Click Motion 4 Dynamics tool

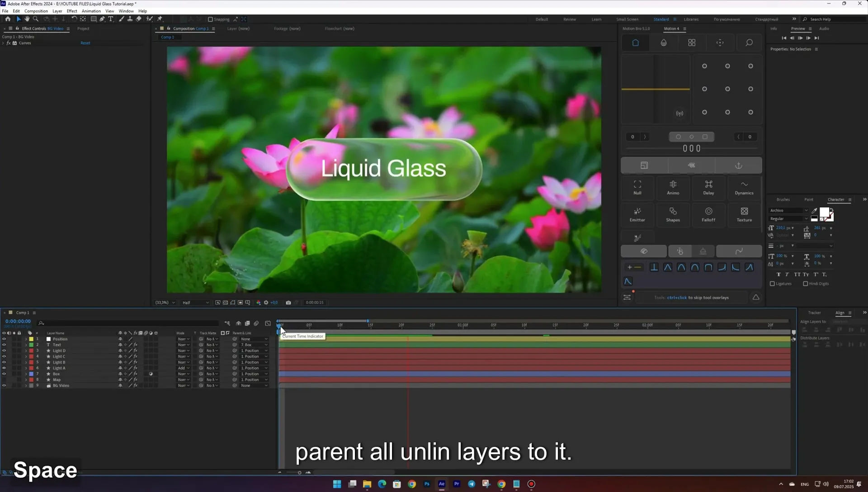tap(744, 187)
